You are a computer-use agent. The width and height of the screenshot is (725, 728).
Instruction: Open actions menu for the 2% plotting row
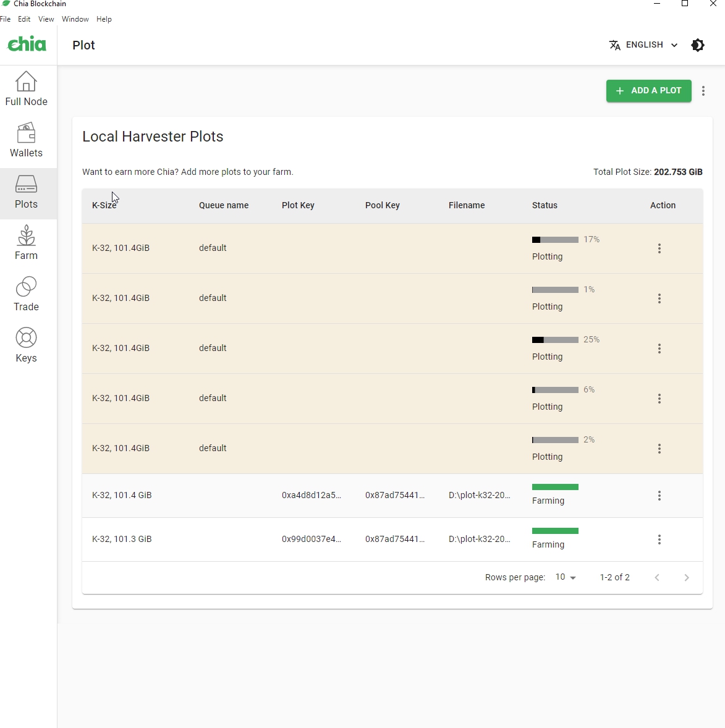tap(659, 449)
